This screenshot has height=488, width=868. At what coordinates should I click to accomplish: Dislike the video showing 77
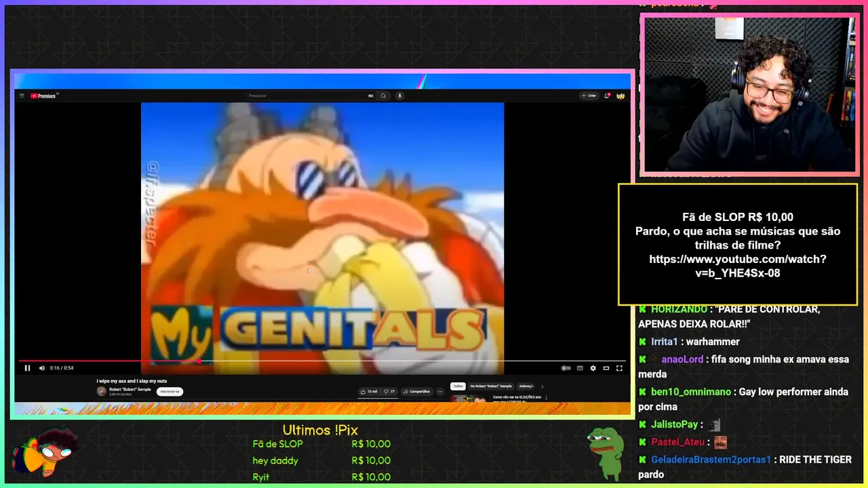389,391
